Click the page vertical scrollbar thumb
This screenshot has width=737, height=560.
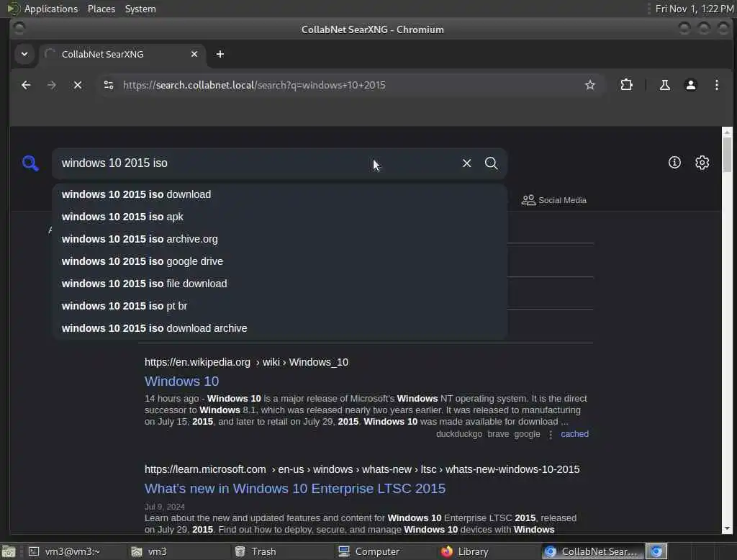click(727, 154)
